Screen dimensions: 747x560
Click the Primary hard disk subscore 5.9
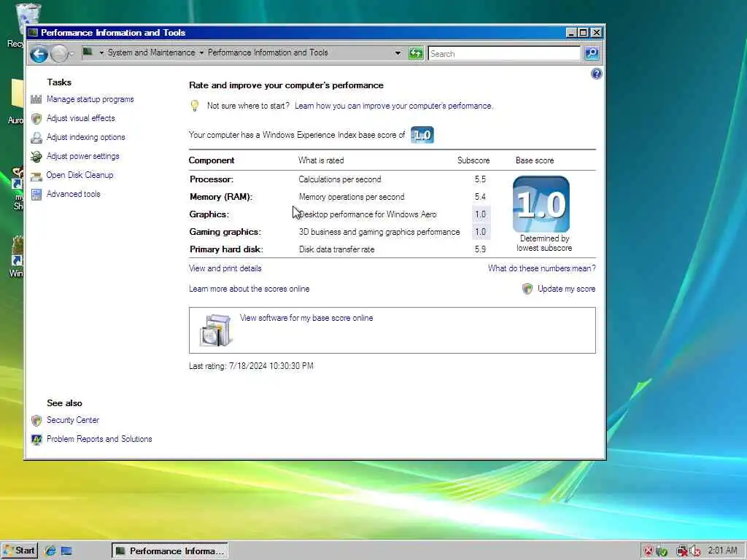click(x=480, y=249)
